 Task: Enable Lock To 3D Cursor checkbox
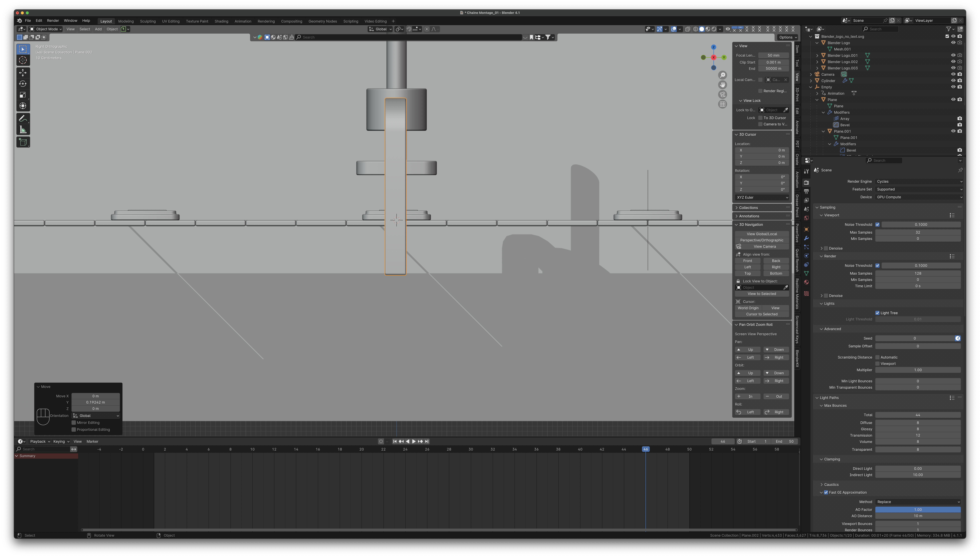coord(760,118)
